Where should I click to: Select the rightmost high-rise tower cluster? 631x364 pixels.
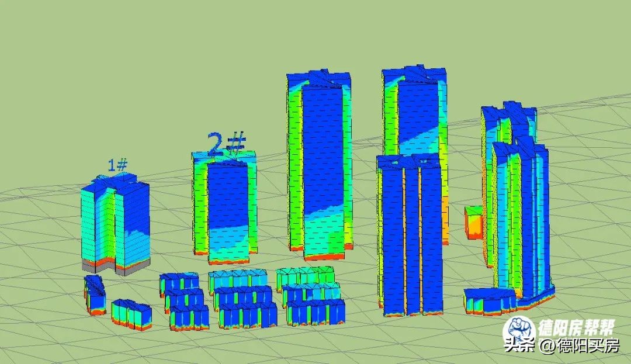pos(517,199)
